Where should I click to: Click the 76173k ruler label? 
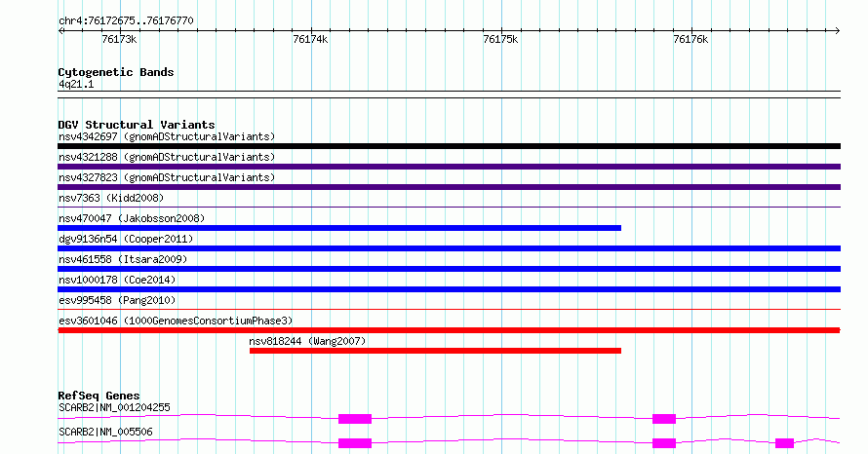tap(119, 39)
